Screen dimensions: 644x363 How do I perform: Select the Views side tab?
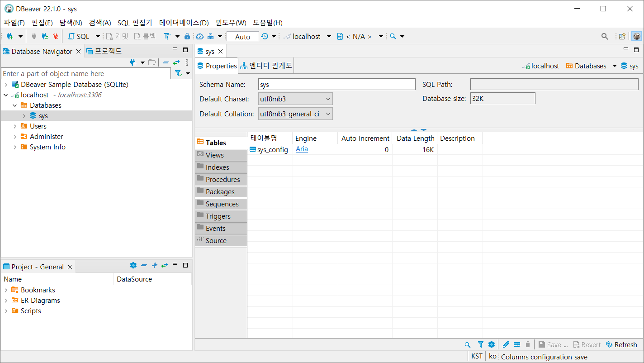[x=221, y=155]
